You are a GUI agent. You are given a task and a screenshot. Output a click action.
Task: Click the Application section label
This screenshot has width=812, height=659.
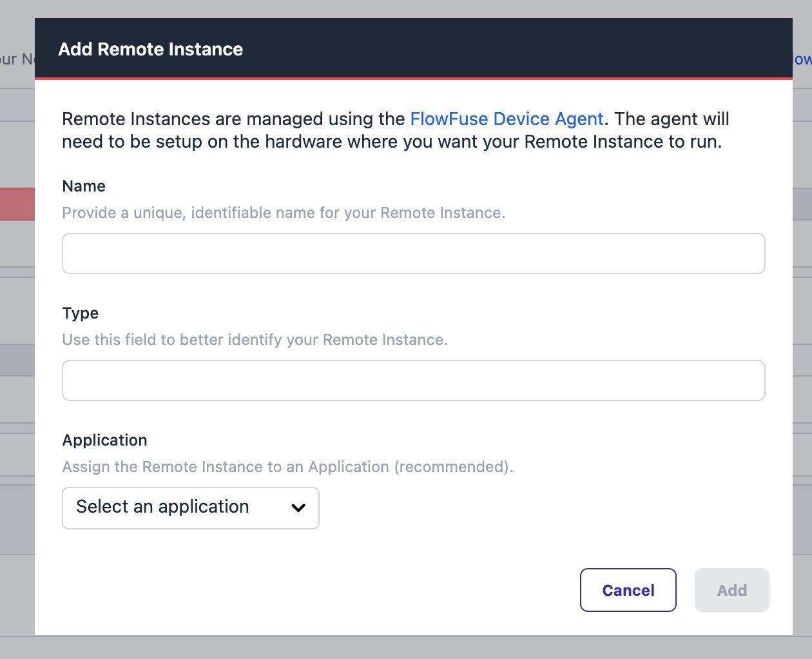tap(104, 440)
